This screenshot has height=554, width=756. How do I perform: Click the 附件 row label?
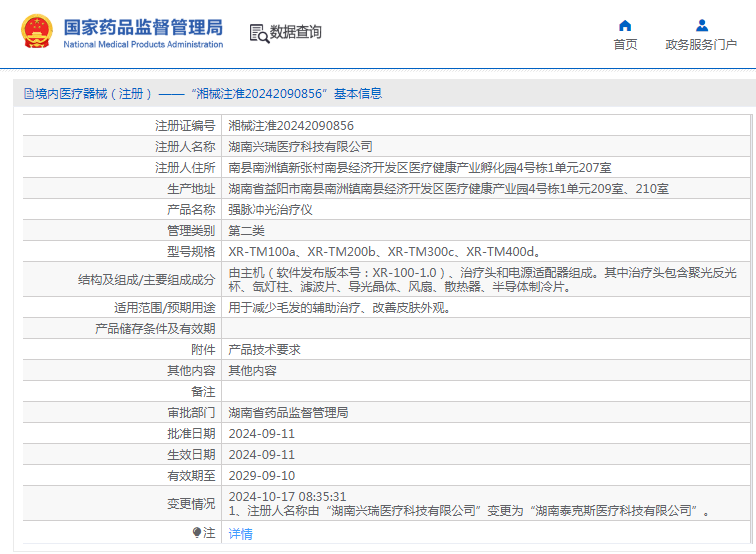(203, 350)
